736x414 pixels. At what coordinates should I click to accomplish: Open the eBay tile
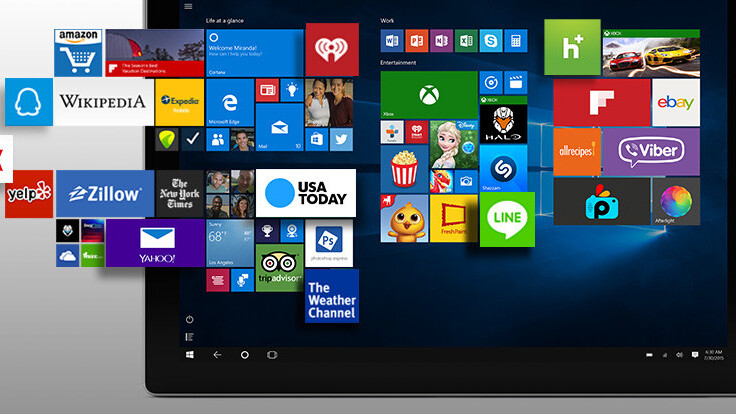675,102
